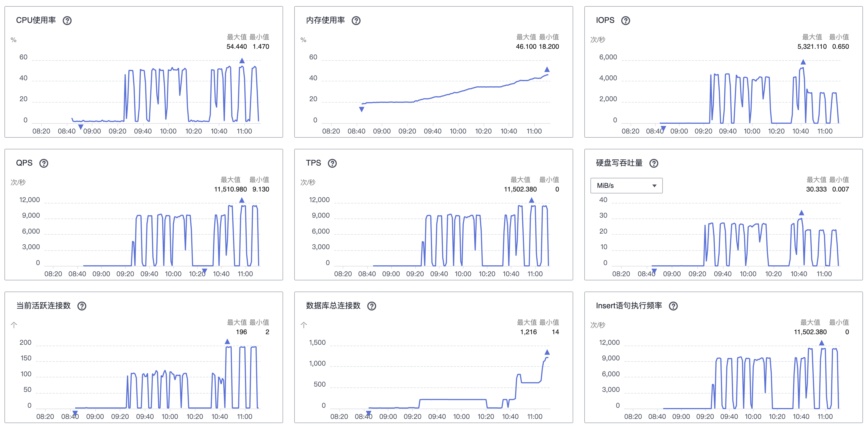The width and height of the screenshot is (868, 427).
Task: Click CPU使用率 minimum value marker triangle
Action: pyautogui.click(x=80, y=127)
